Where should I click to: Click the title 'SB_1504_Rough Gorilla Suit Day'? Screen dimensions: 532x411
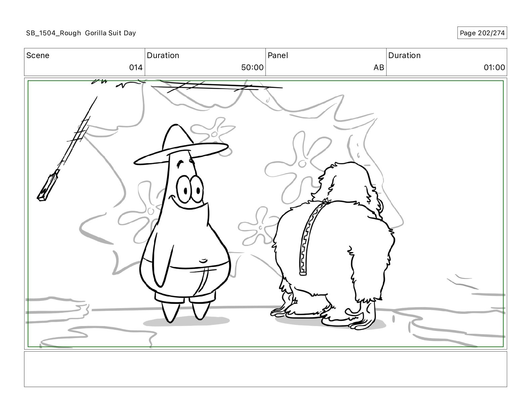coord(81,33)
